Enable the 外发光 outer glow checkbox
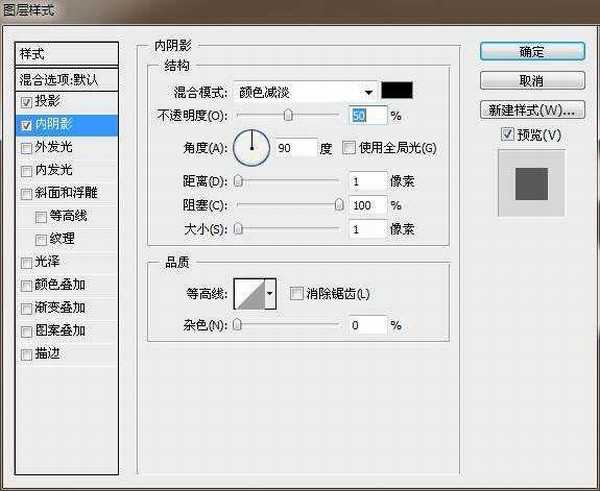This screenshot has width=600, height=491. 26,148
